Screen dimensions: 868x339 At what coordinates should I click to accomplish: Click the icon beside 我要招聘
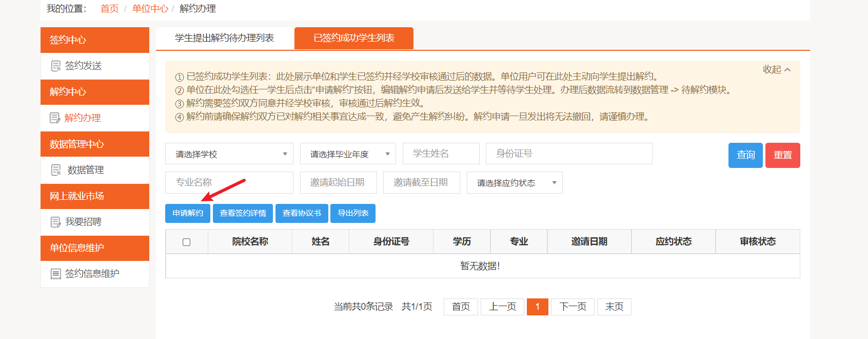coord(56,222)
